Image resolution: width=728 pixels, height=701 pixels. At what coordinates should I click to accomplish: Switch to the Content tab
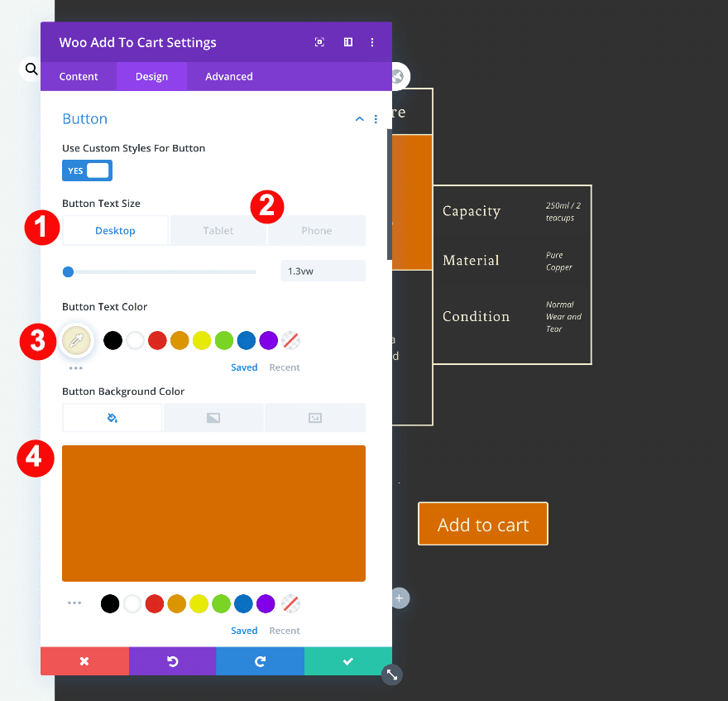coord(79,77)
